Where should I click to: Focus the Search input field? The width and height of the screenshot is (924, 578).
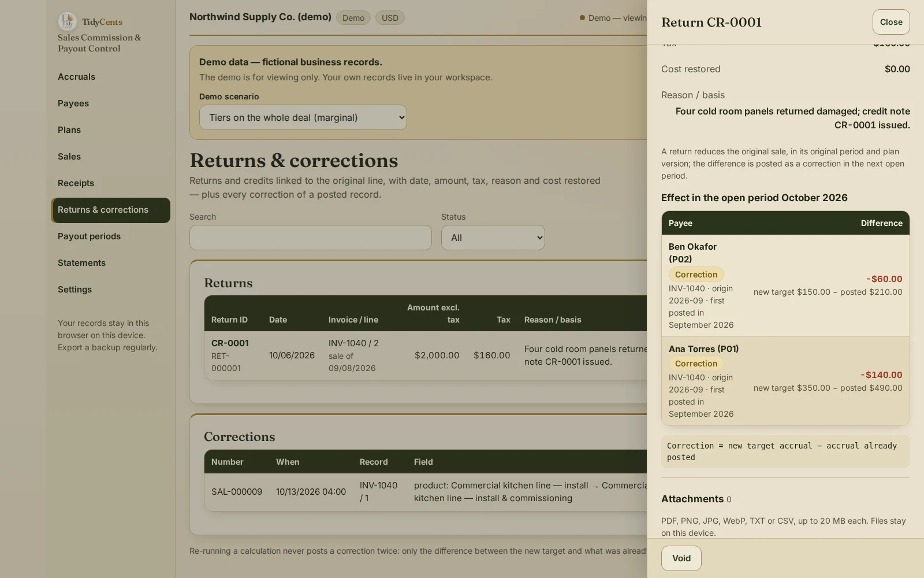(310, 238)
